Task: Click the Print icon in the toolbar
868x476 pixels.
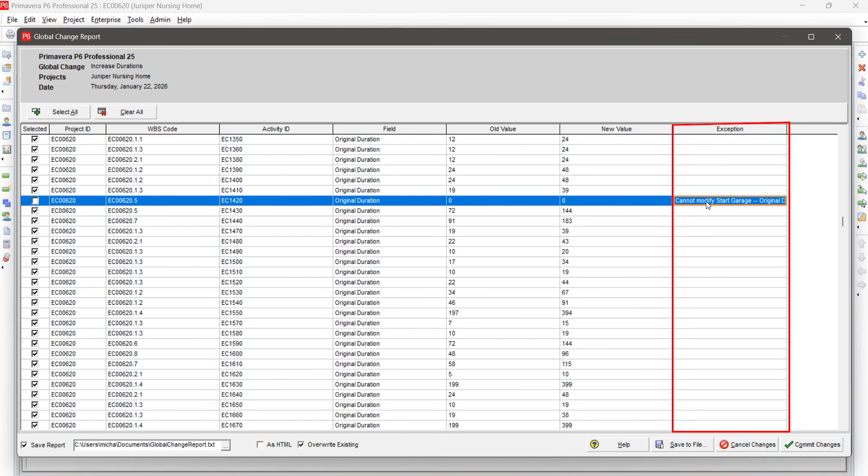Action: [10, 35]
